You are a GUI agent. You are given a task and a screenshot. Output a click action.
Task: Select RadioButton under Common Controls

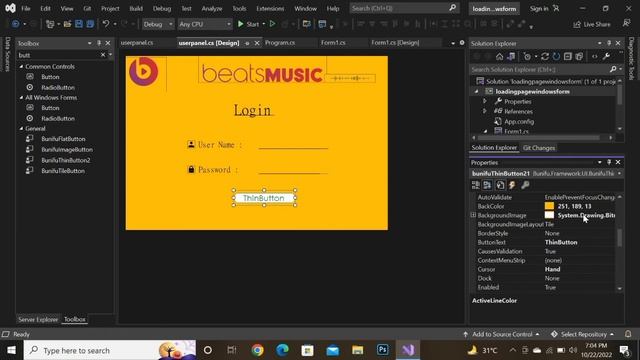point(58,87)
